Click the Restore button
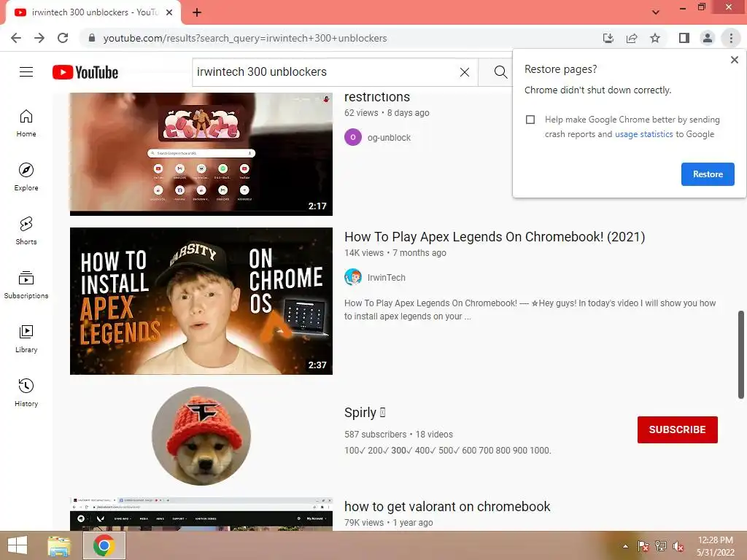This screenshot has height=560, width=747. (708, 174)
